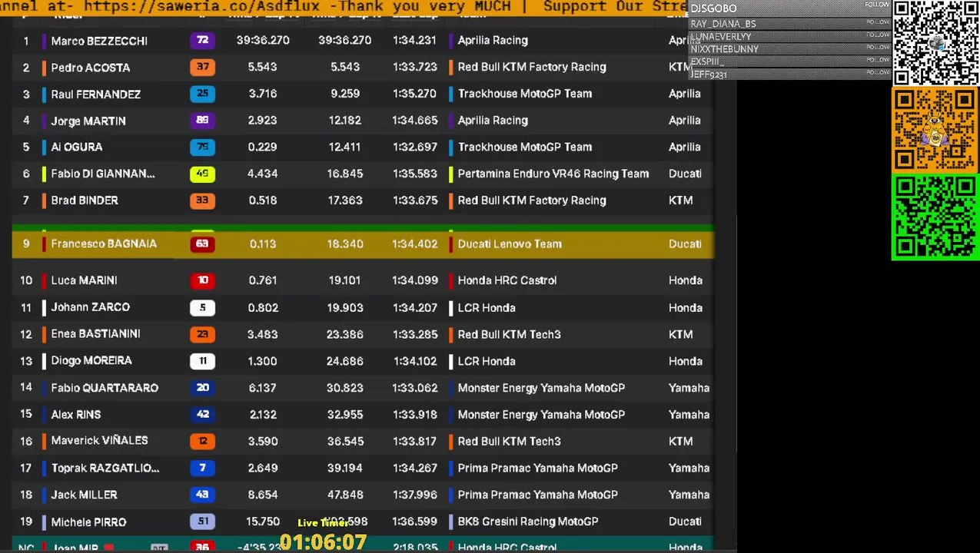Click Ducati Lenovo Team name
This screenshot has width=980, height=553.
[x=510, y=243]
